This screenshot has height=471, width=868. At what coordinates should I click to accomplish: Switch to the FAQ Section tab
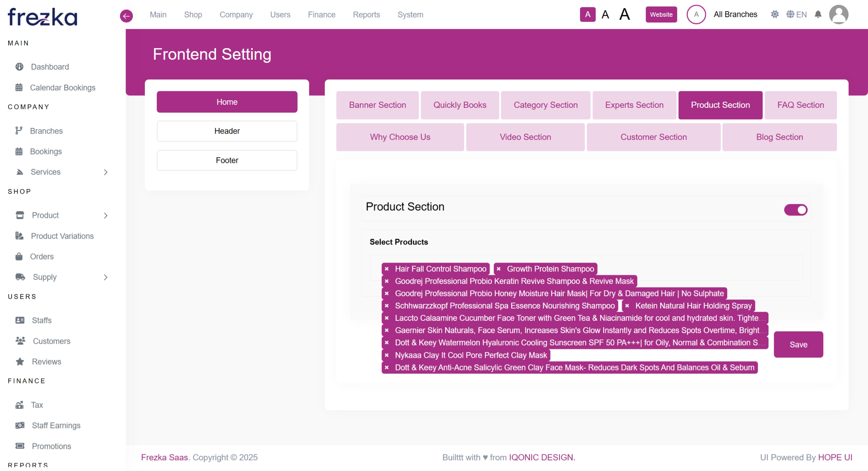pyautogui.click(x=800, y=105)
